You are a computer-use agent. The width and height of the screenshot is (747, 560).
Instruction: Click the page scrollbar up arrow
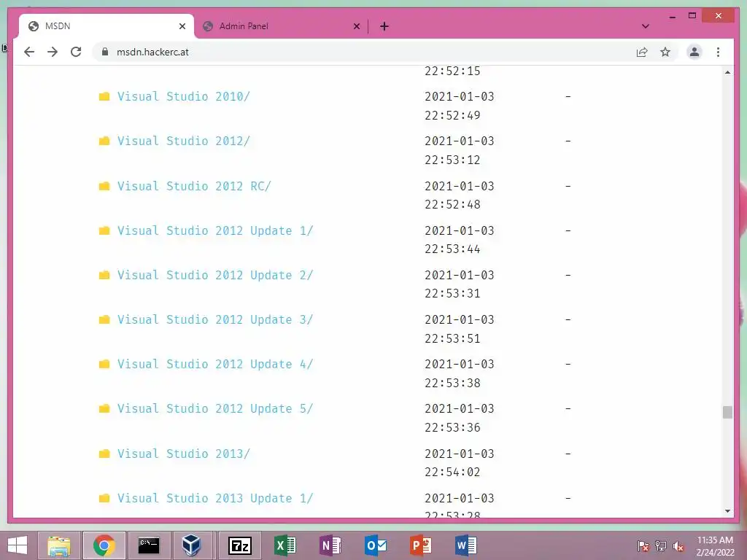[x=727, y=72]
